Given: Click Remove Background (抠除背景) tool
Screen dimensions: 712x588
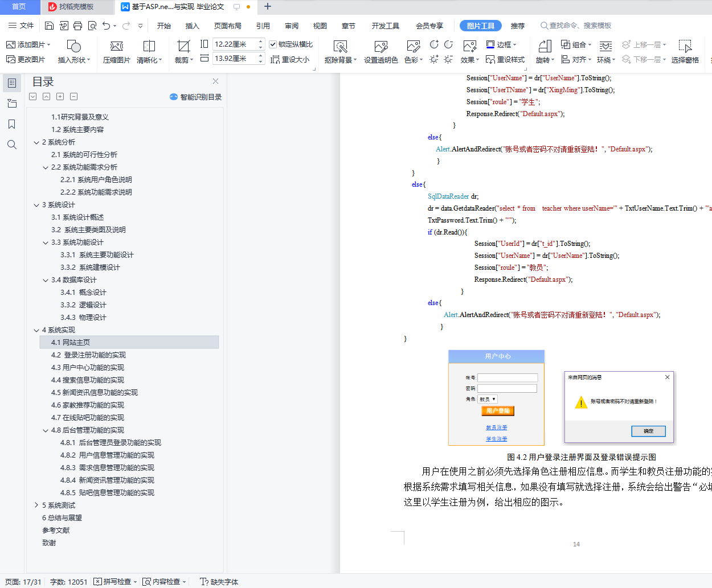Looking at the screenshot, I should [x=341, y=52].
